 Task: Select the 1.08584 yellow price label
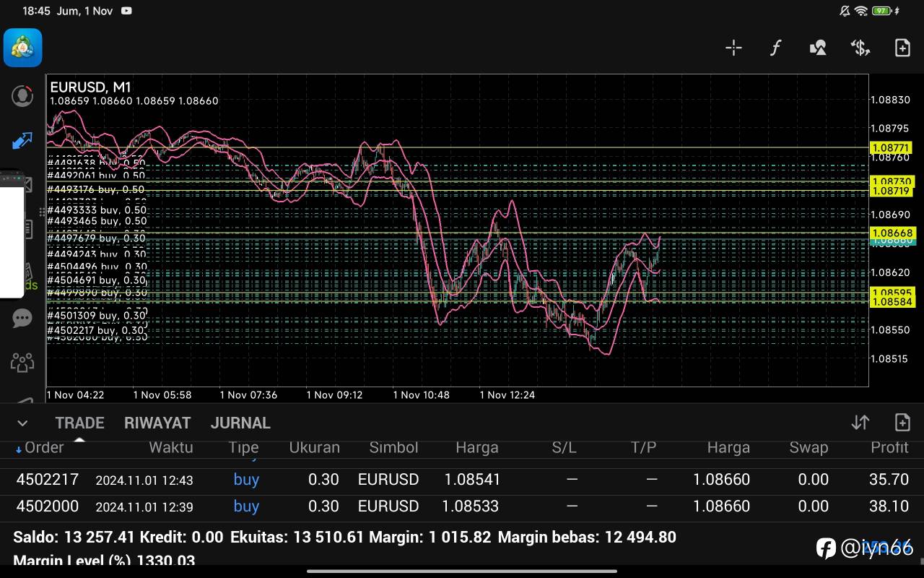point(892,302)
